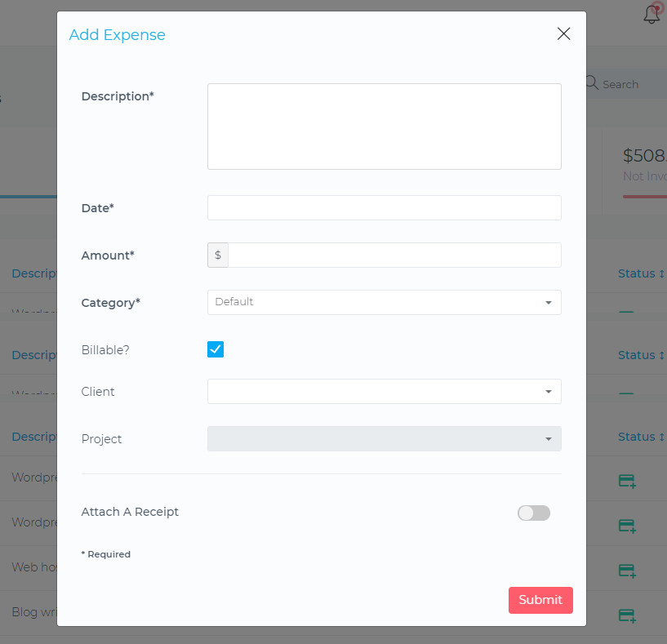
Task: Click the "Add Expense" dialog title
Action: point(118,35)
